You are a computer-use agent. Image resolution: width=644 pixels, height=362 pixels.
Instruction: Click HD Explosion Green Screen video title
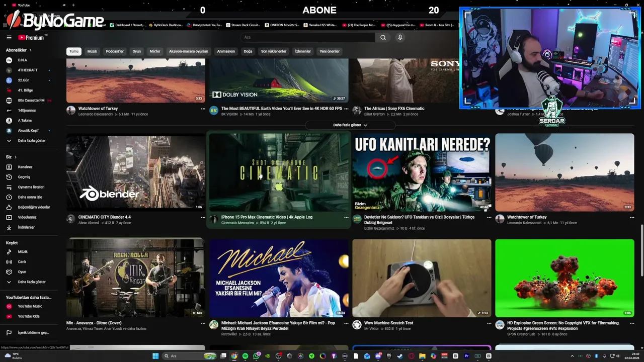563,326
